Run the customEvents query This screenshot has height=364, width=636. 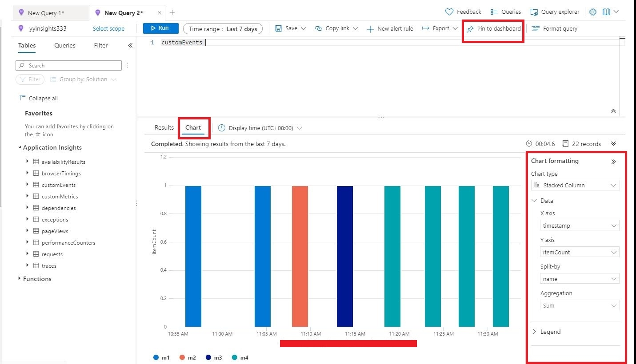tap(160, 28)
